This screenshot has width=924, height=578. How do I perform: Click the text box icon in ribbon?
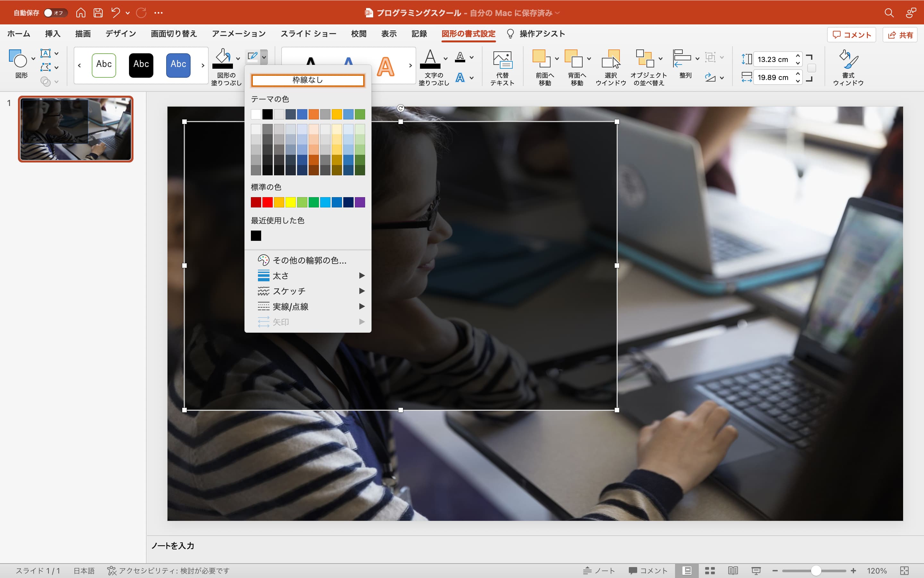tap(46, 53)
